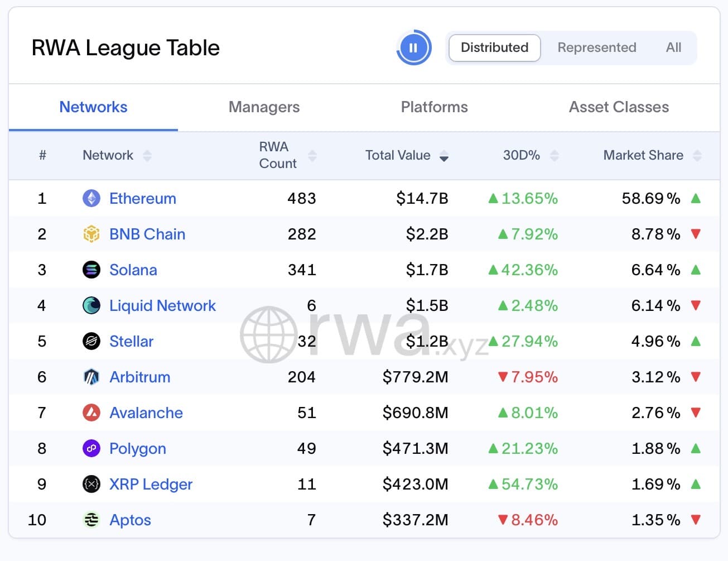The width and height of the screenshot is (728, 561).
Task: Switch to the Represented view option
Action: point(597,48)
